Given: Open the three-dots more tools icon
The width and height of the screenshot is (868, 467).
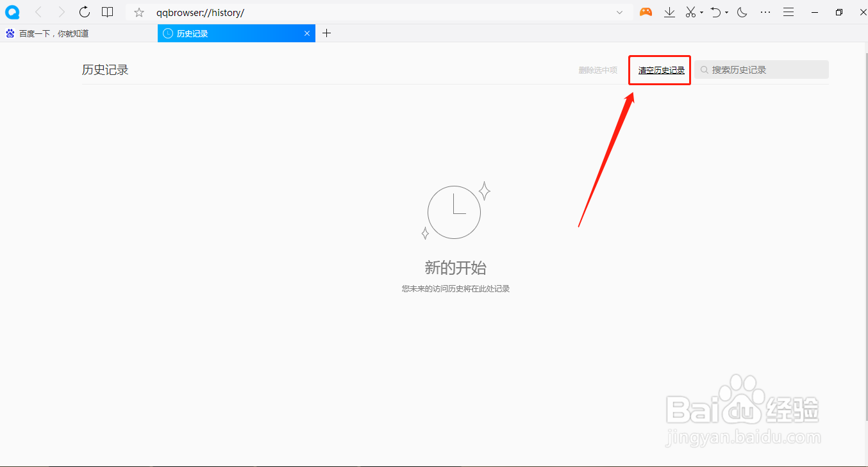Looking at the screenshot, I should pos(765,12).
